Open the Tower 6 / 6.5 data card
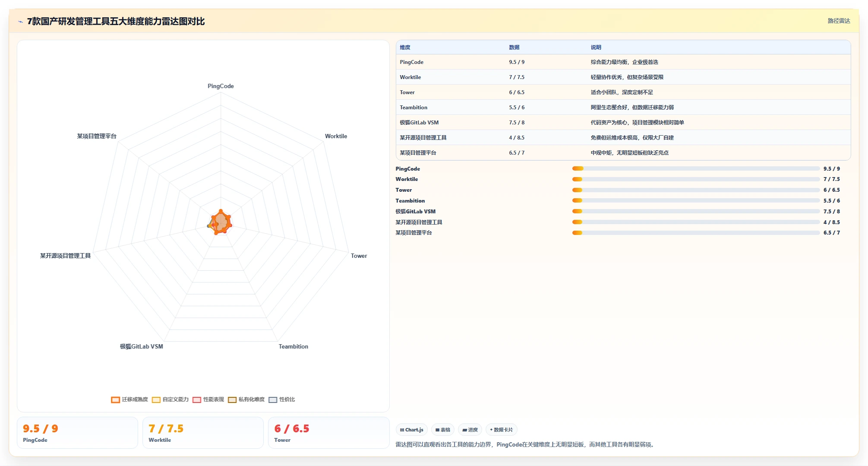868x466 pixels. coord(328,433)
